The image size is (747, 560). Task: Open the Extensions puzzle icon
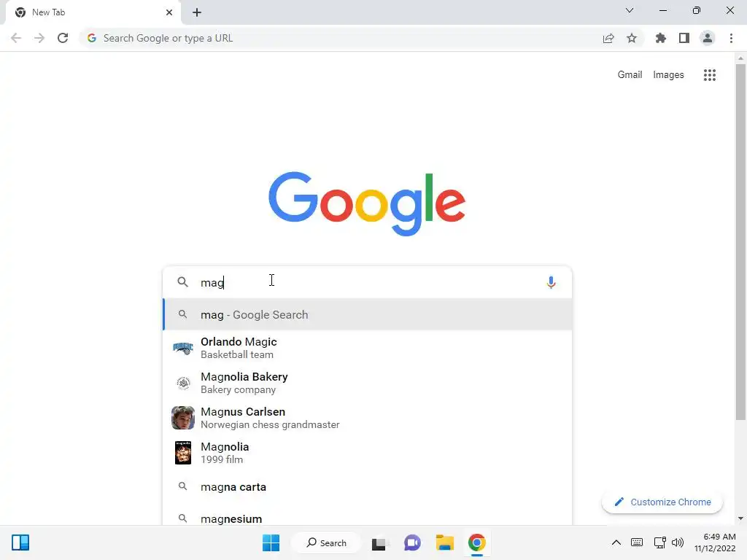click(661, 38)
